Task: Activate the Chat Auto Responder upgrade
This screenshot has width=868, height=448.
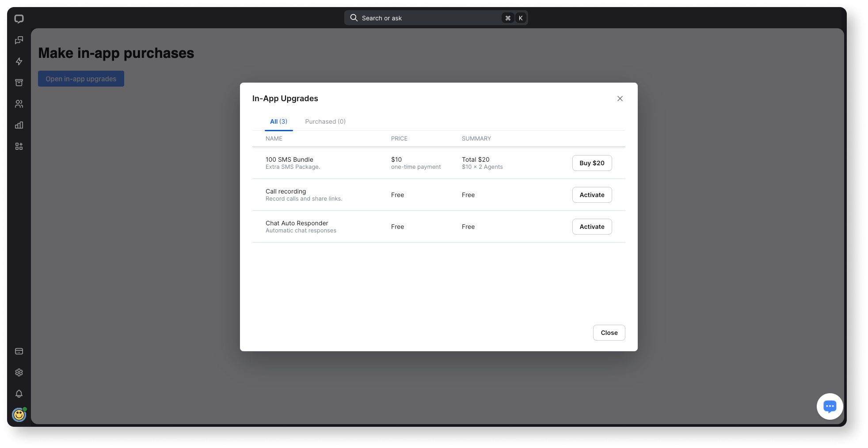Action: point(592,227)
